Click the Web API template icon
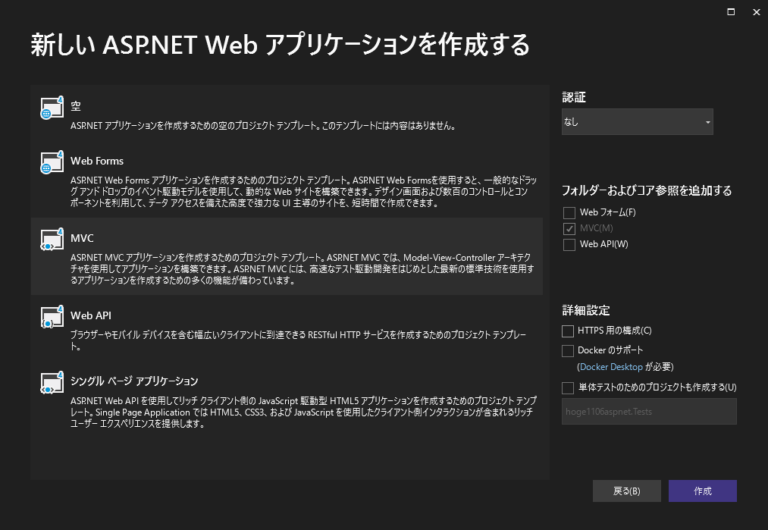 (x=51, y=318)
